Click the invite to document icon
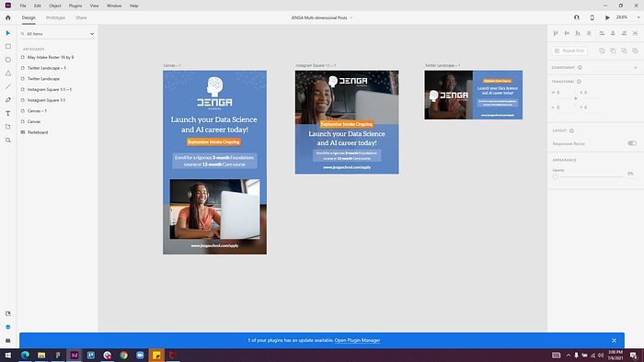The width and height of the screenshot is (644, 362). tap(577, 17)
